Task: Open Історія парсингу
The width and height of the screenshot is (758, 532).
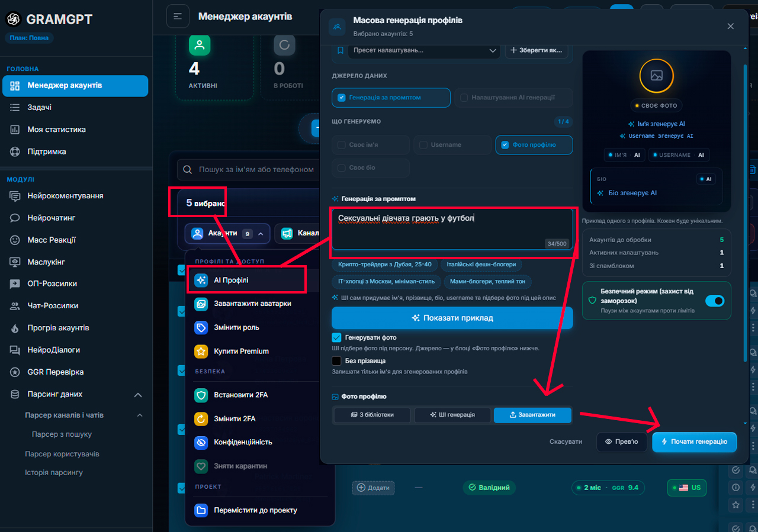Action: coord(54,473)
